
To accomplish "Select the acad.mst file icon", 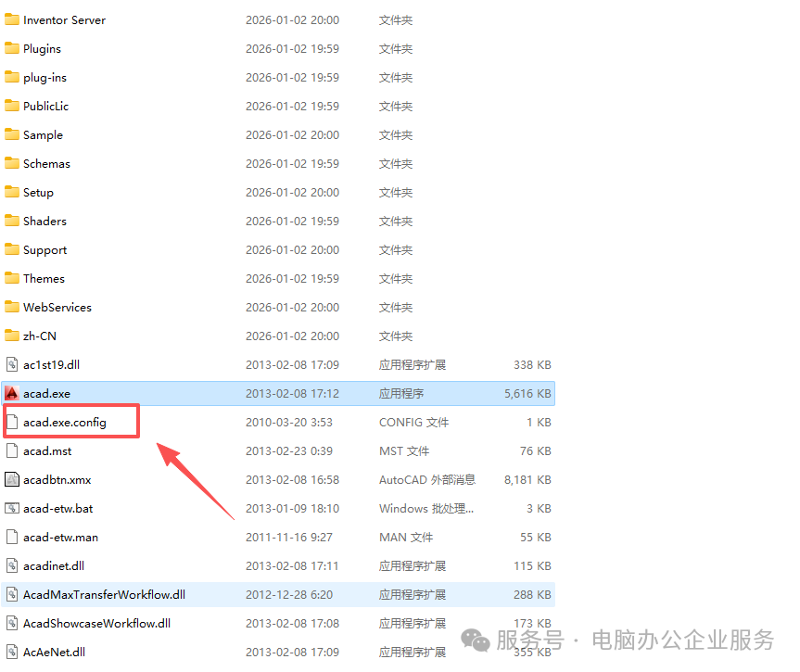I will [12, 450].
